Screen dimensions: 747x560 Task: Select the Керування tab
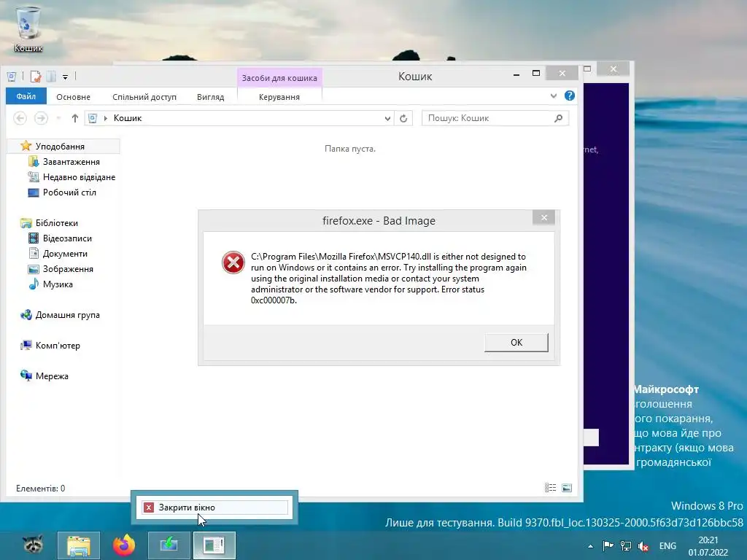coord(279,97)
